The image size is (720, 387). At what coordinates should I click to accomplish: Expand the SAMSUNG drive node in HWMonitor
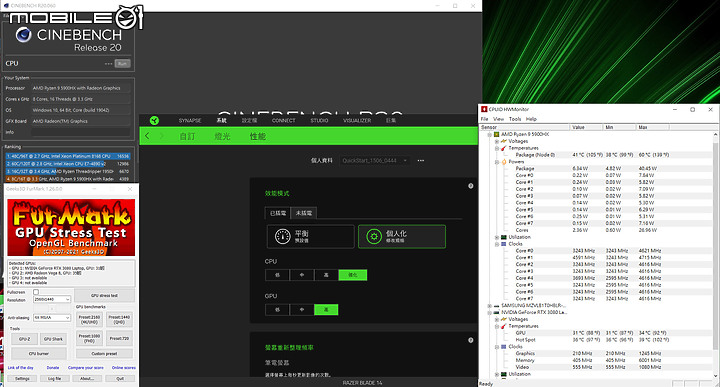click(x=489, y=305)
